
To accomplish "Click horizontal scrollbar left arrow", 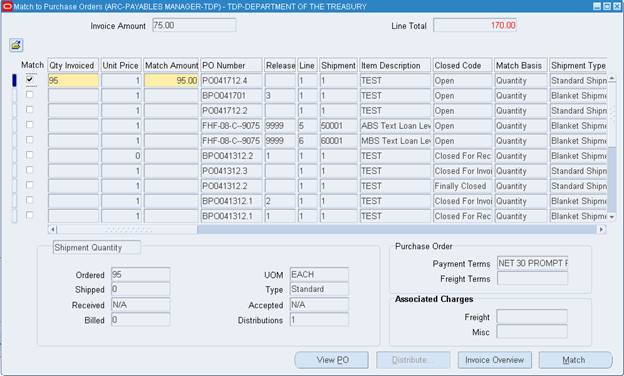I will [53, 230].
